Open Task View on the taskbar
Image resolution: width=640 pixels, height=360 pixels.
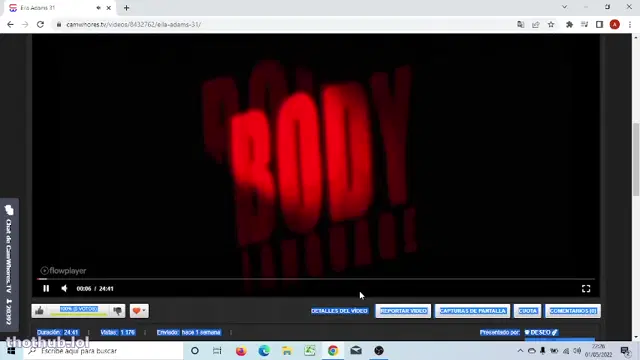click(217, 351)
